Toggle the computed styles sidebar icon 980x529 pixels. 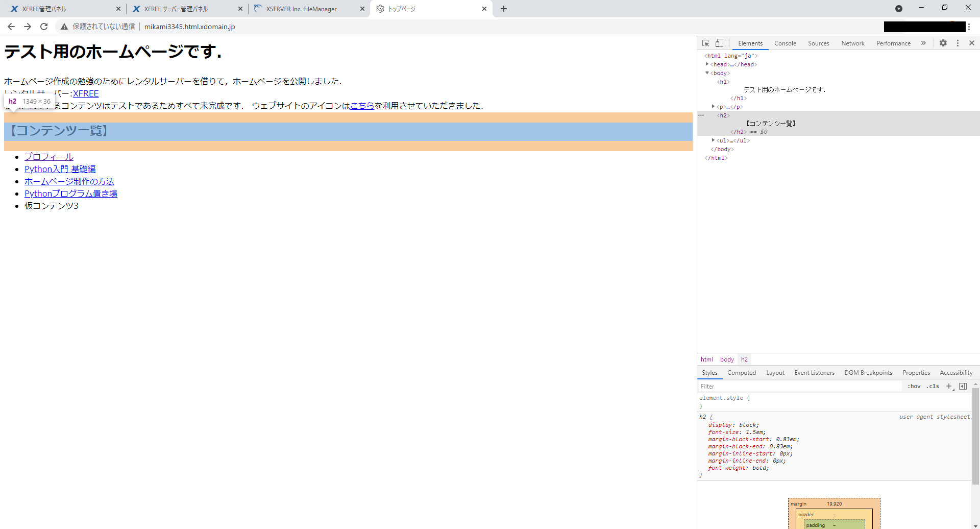(x=963, y=387)
